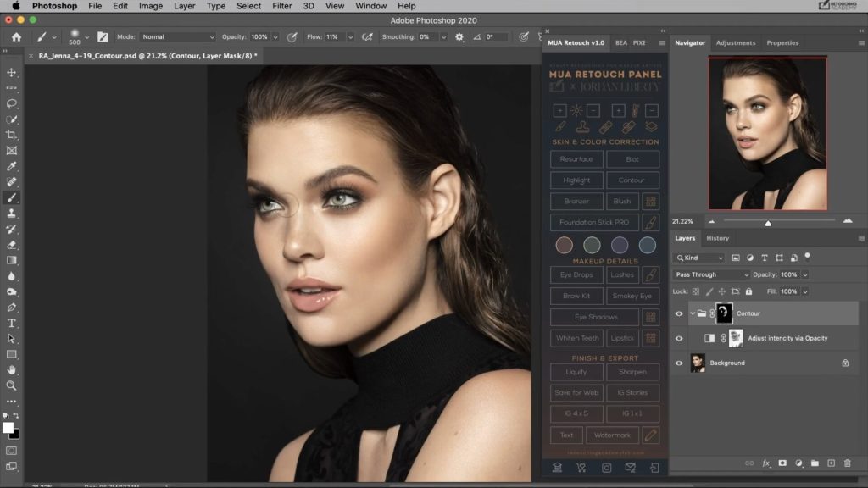Pick the green color swatch in MUA panel
Viewport: 868px width, 488px height.
592,245
